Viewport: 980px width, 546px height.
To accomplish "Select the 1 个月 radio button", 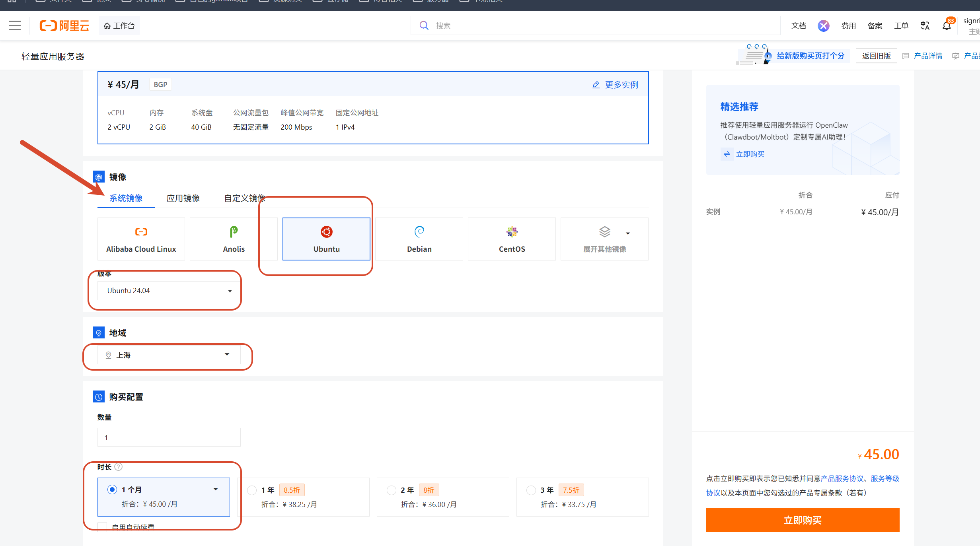I will 112,490.
